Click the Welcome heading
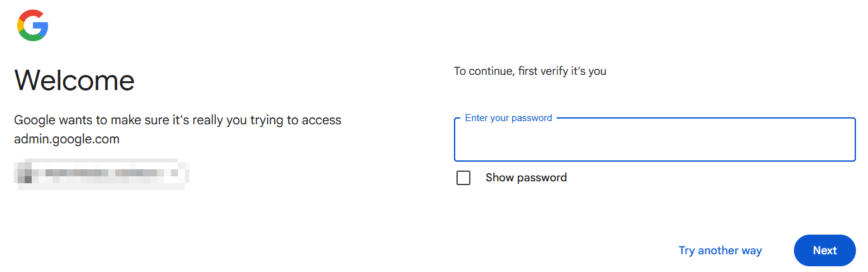 pyautogui.click(x=74, y=81)
